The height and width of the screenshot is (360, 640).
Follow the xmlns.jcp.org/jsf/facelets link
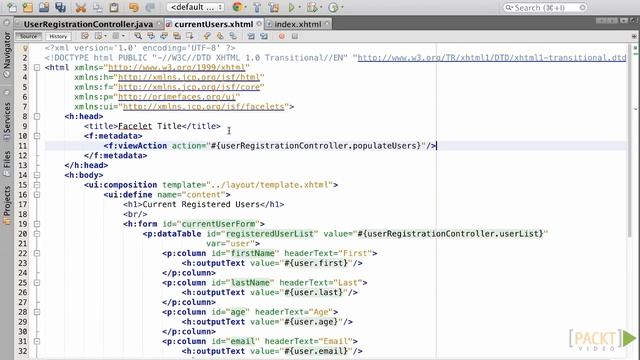[x=203, y=107]
